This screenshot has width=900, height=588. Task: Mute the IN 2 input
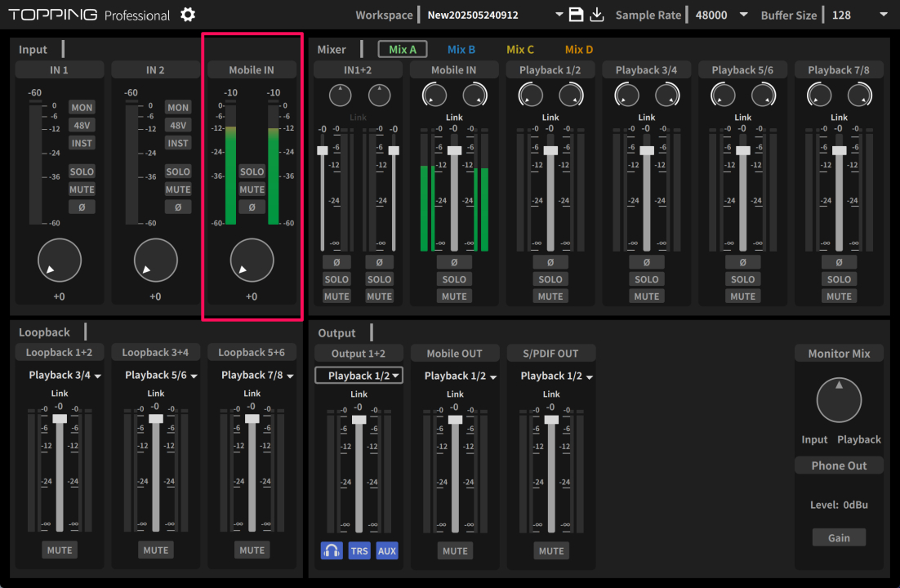178,189
